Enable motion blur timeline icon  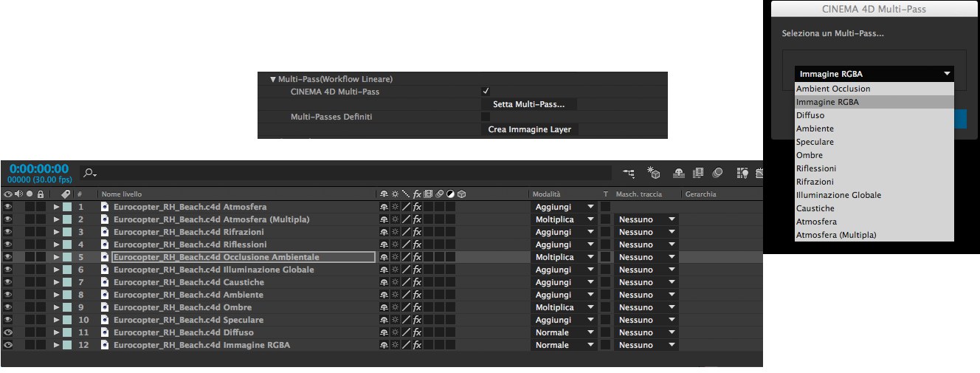tap(717, 173)
